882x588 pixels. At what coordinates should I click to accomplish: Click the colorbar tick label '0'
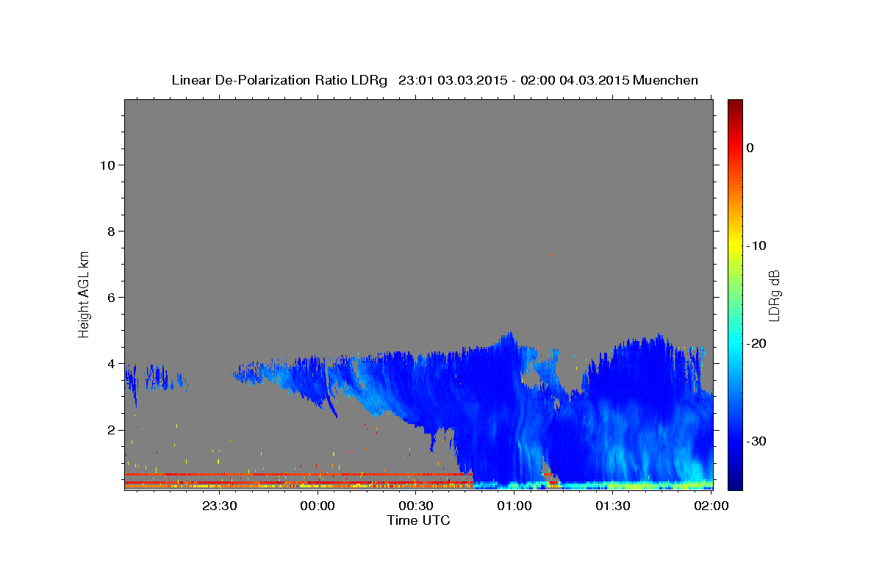pyautogui.click(x=750, y=148)
